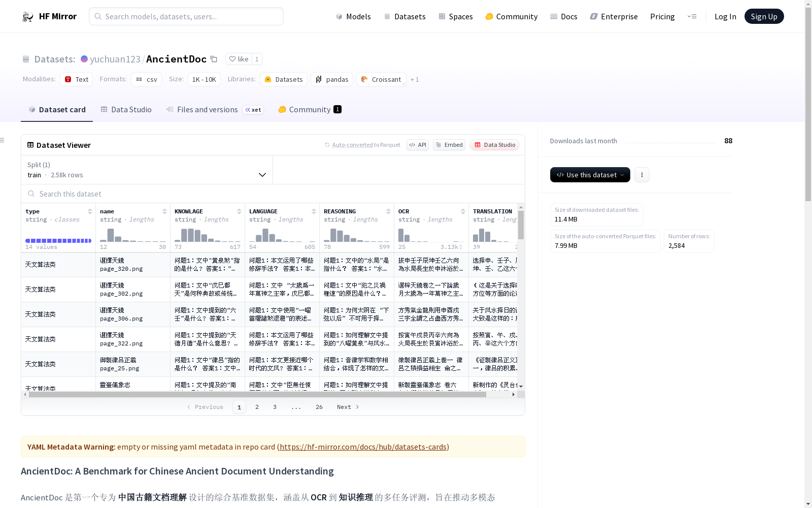Click the HF Mirror logo icon
812x508 pixels.
point(27,17)
